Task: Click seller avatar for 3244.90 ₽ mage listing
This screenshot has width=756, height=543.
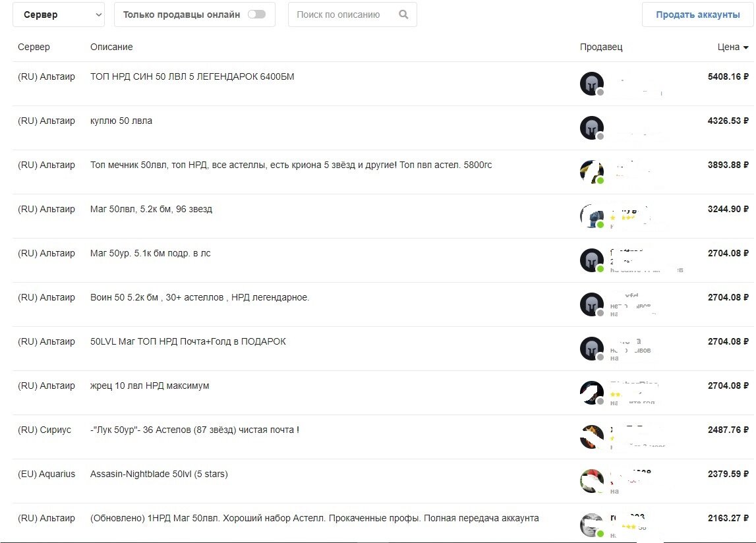Action: pos(592,216)
